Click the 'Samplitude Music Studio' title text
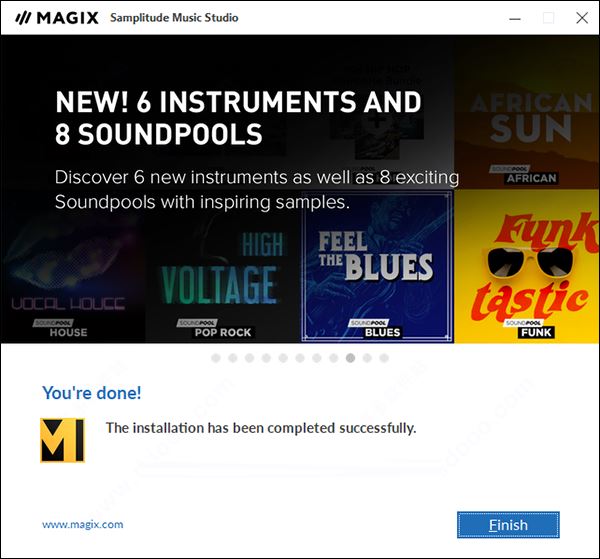600x559 pixels. click(174, 18)
